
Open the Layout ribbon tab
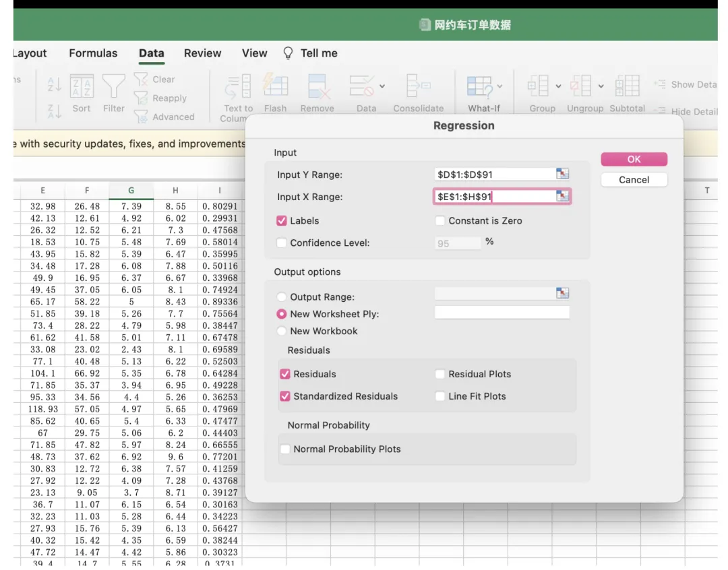[x=30, y=53]
